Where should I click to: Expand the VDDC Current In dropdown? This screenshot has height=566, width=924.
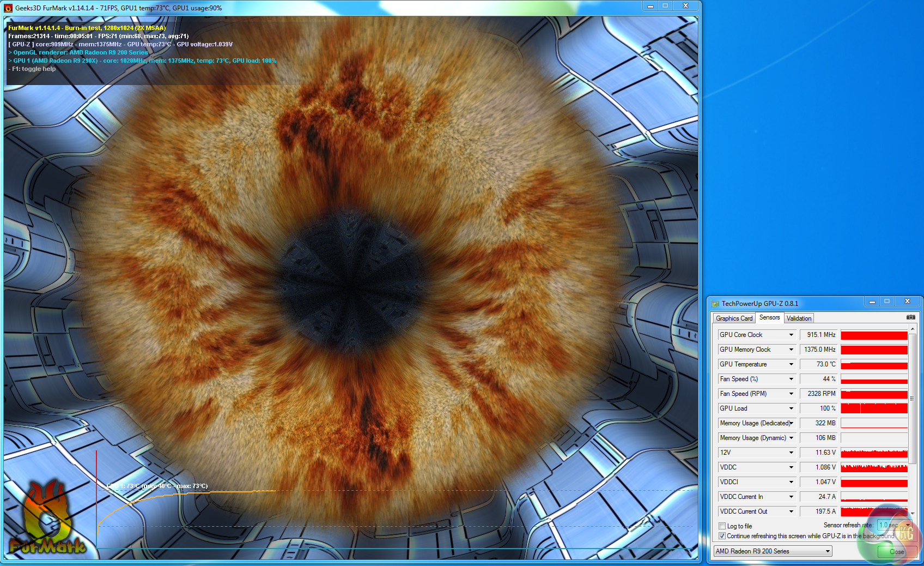[791, 497]
